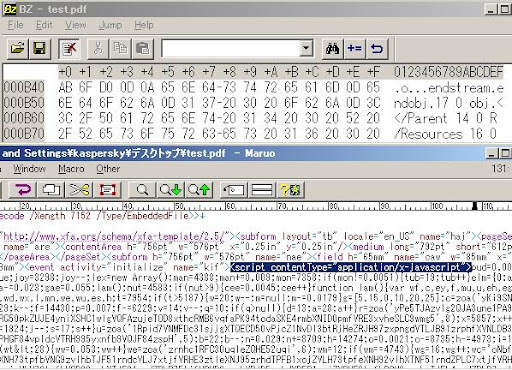The width and height of the screenshot is (512, 370).
Task: Open the BZ Jump menu
Action: 110,25
